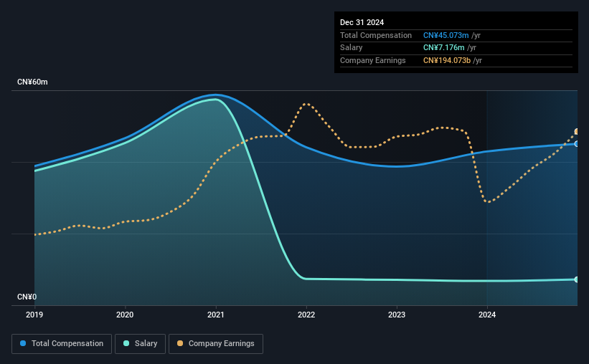Image resolution: width=589 pixels, height=364 pixels.
Task: Click the Total Compensation tooltip row label
Action: (376, 35)
